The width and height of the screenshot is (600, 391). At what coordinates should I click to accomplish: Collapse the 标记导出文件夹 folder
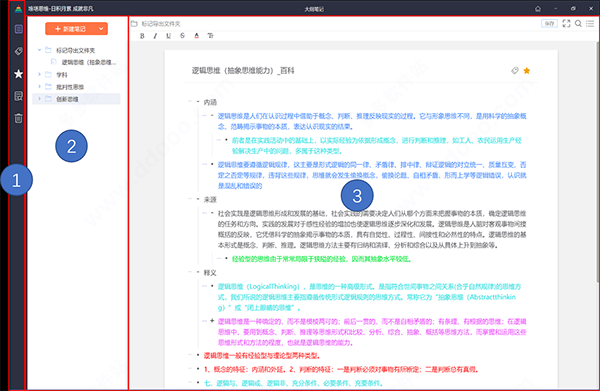39,50
